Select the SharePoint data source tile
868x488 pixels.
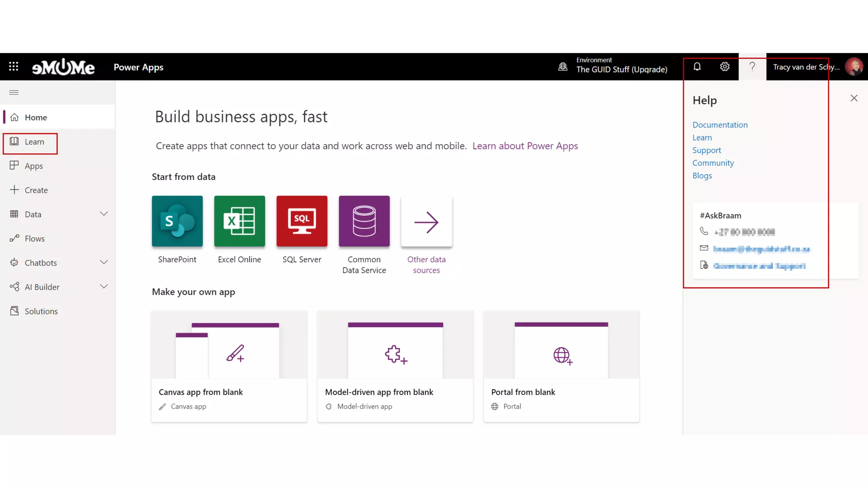(x=177, y=221)
